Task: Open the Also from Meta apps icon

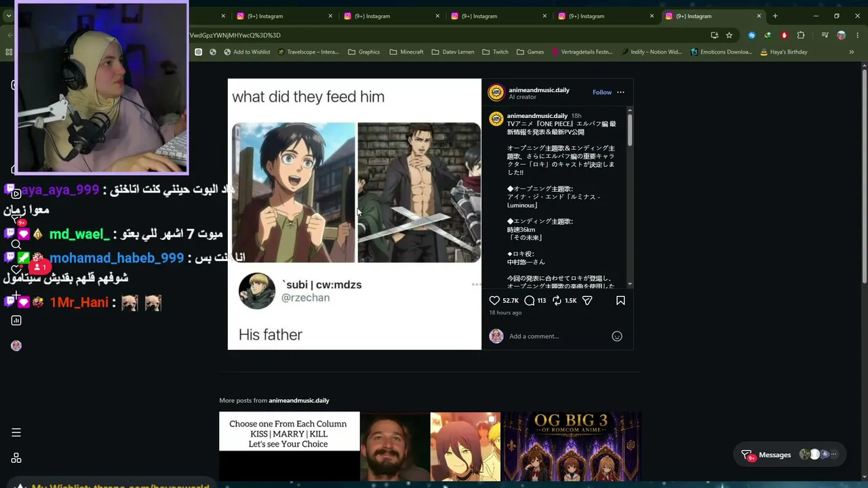Action: (x=16, y=458)
